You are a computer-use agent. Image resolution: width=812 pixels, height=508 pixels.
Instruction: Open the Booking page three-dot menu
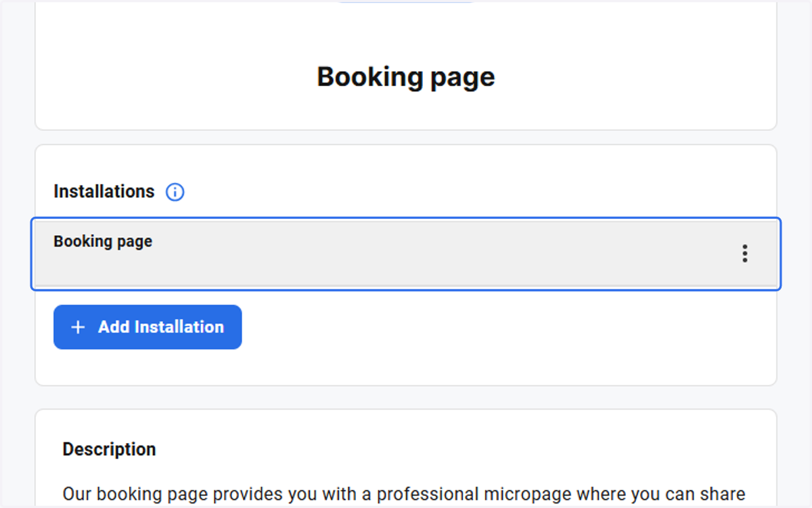click(x=744, y=253)
